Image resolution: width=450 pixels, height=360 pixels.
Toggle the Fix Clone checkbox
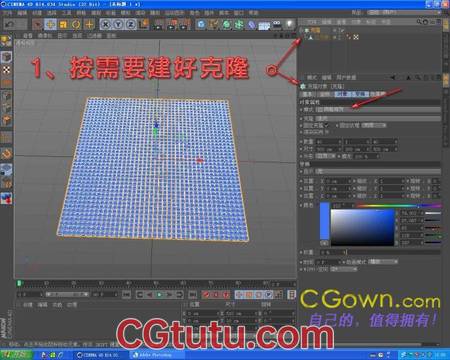pyautogui.click(x=327, y=125)
